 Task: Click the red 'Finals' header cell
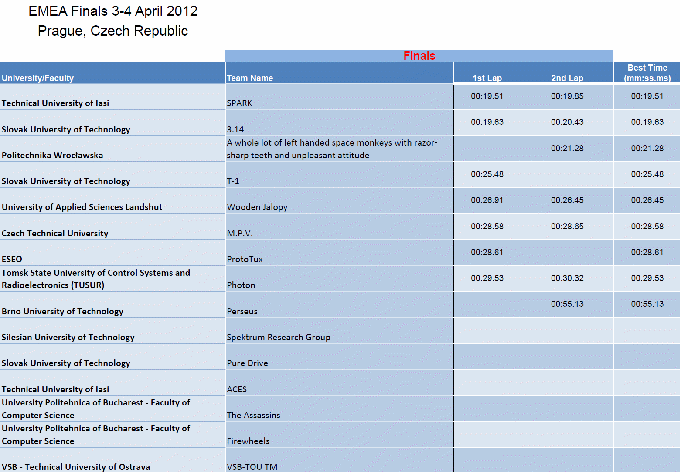pos(419,56)
